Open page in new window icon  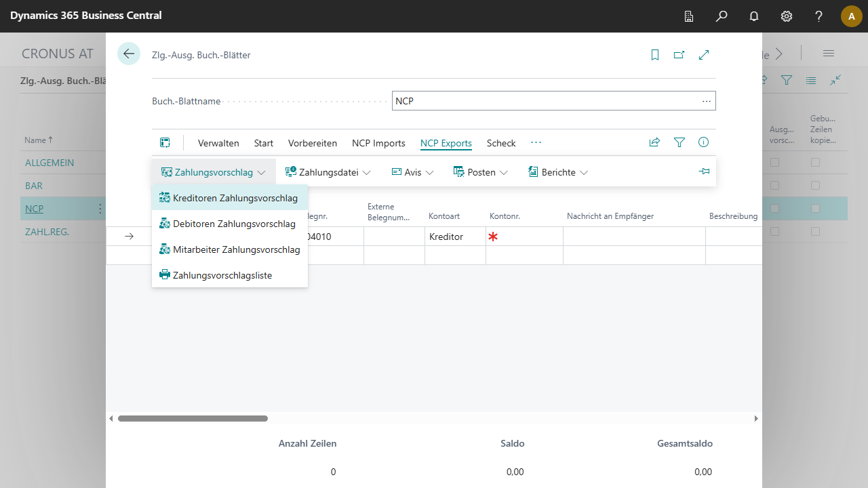coord(679,55)
